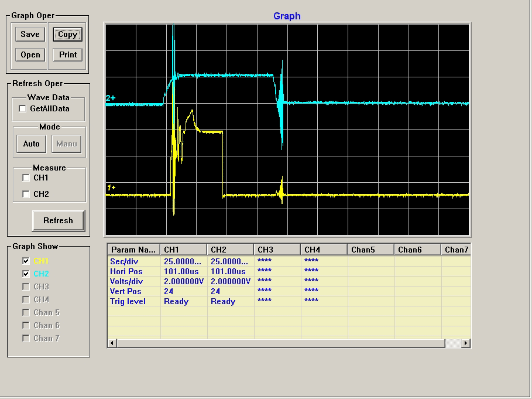
Task: Click the Save button in Graph Oper
Action: [30, 35]
